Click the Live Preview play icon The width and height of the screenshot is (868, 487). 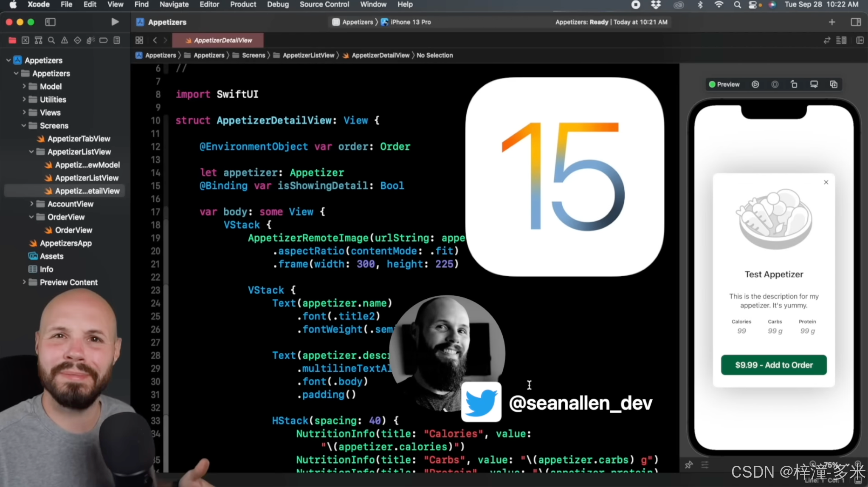755,84
